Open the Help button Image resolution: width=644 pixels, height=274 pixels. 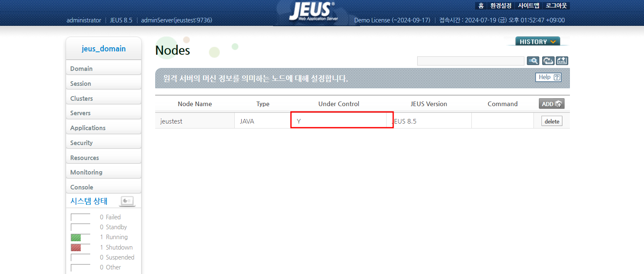[548, 77]
